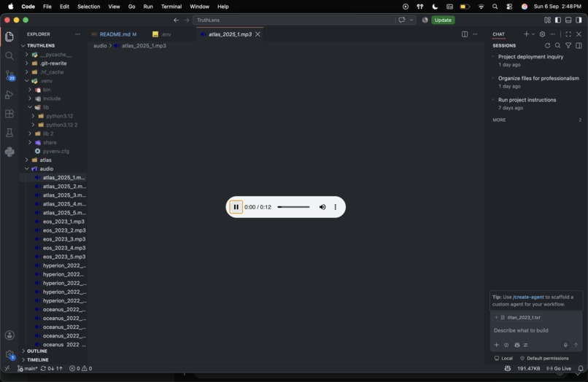
Task: Close the atlas_2025_1.mp3 tab
Action: coord(258,34)
